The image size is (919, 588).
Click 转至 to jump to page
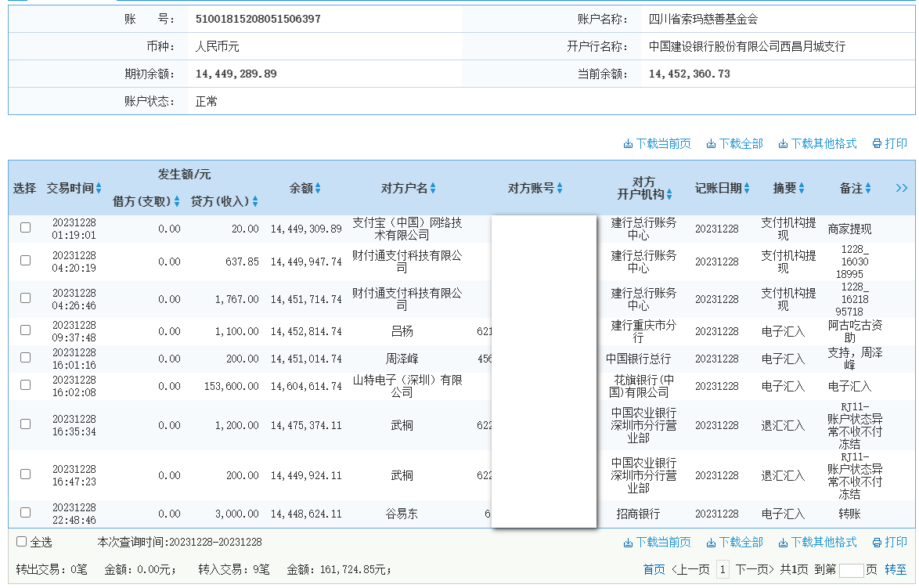(896, 569)
